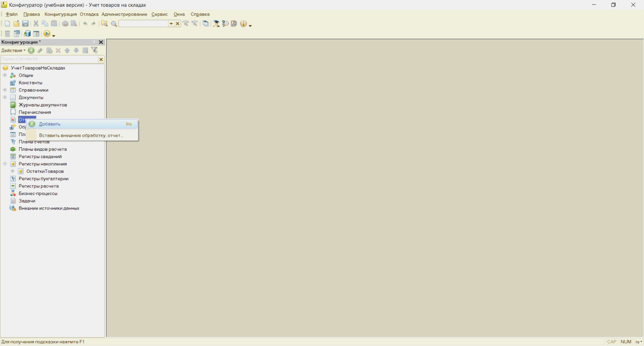Expand the Справочники tree node
The height and width of the screenshot is (346, 644).
click(x=5, y=90)
